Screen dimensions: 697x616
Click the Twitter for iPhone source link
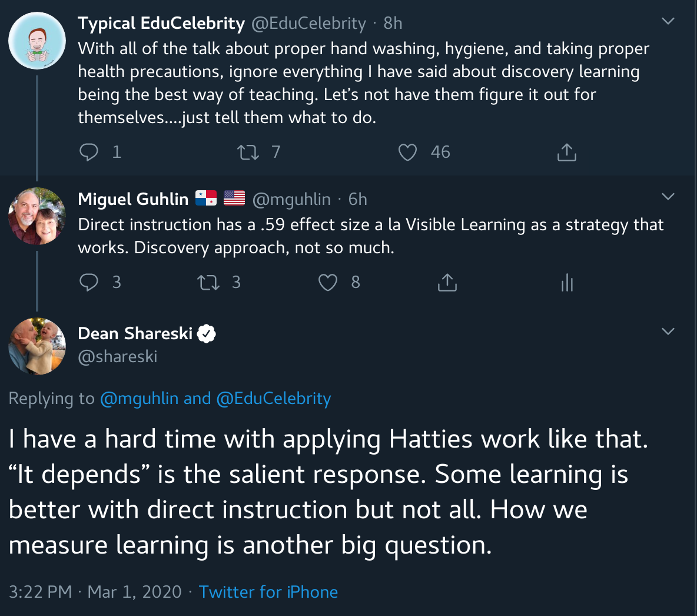(268, 592)
